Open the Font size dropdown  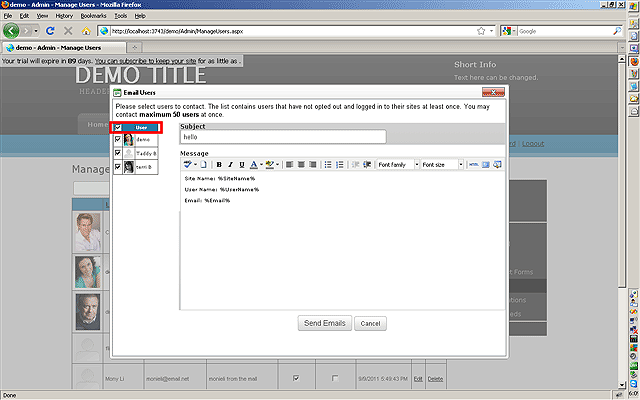(441, 164)
